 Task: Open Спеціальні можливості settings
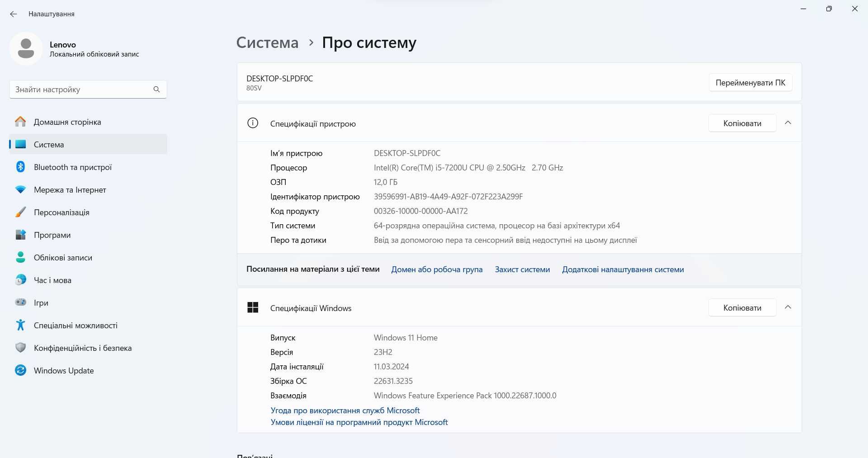(88, 325)
